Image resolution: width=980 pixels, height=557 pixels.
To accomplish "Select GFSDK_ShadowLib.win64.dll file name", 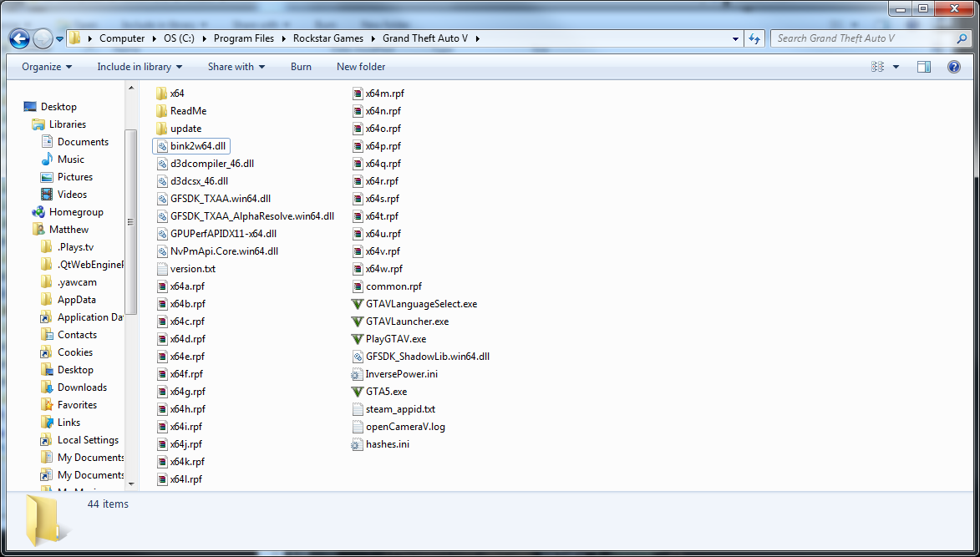I will (428, 357).
